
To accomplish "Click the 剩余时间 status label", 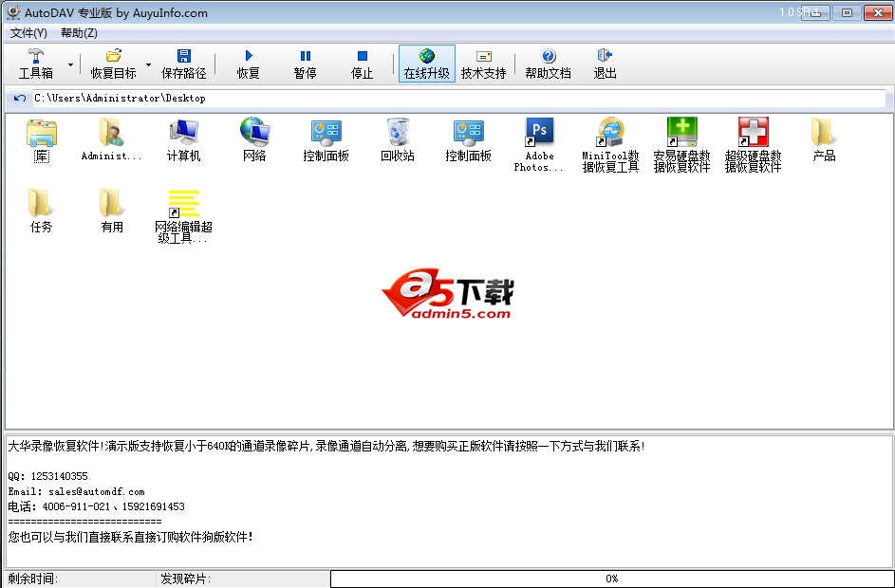I will [x=33, y=579].
